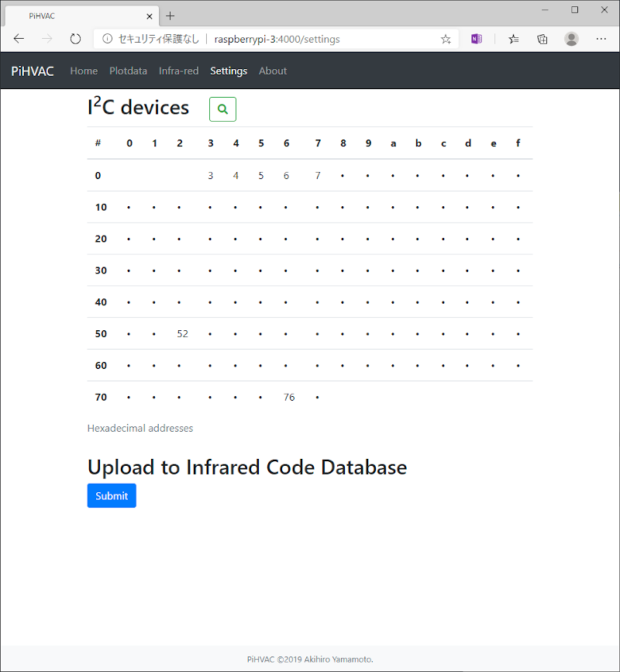This screenshot has width=620, height=672.
Task: Go to the Infra-red page
Action: point(178,71)
